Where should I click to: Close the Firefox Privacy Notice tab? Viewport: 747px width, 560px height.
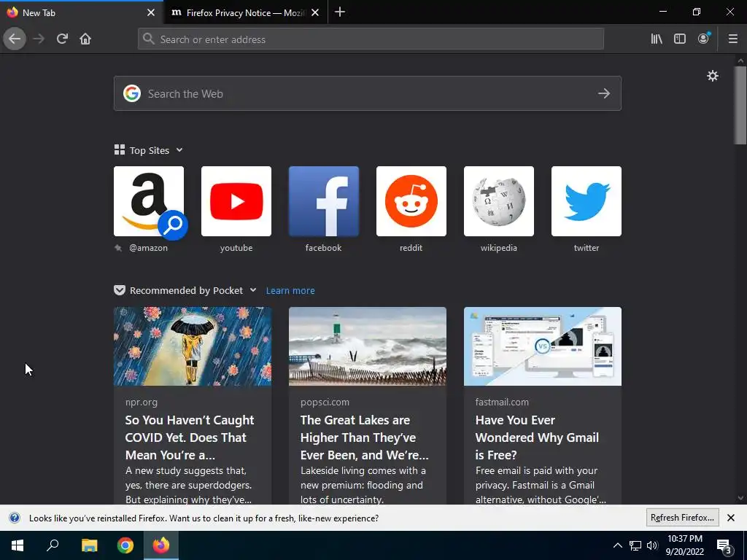point(315,13)
